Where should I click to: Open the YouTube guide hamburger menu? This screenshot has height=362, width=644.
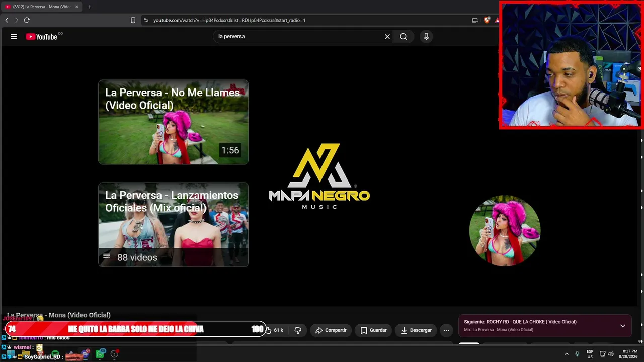point(14,36)
